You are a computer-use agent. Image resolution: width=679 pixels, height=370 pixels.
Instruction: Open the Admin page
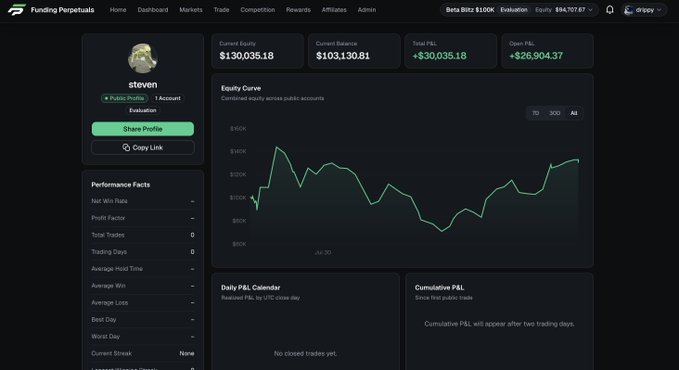click(x=367, y=10)
